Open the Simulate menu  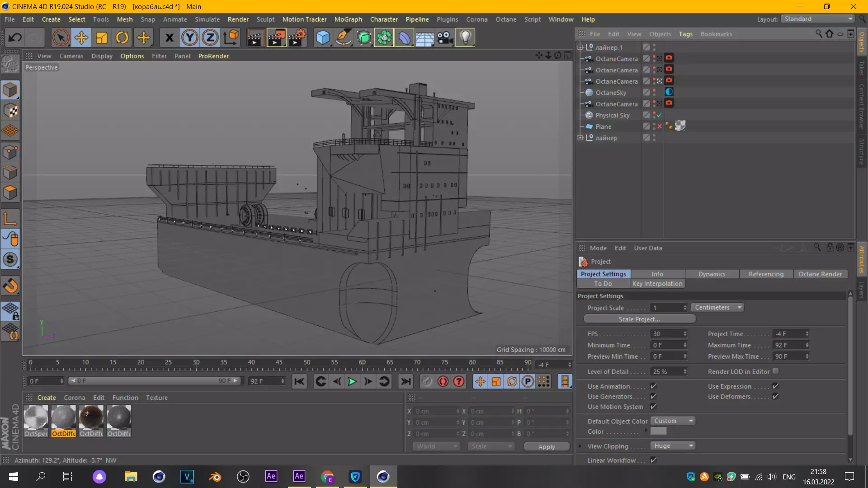coord(207,19)
